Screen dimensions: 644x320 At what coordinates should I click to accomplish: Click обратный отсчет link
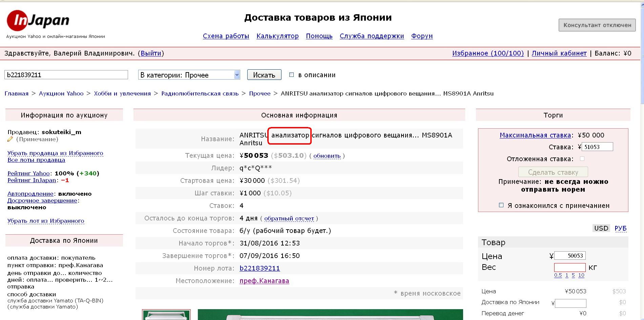click(289, 218)
